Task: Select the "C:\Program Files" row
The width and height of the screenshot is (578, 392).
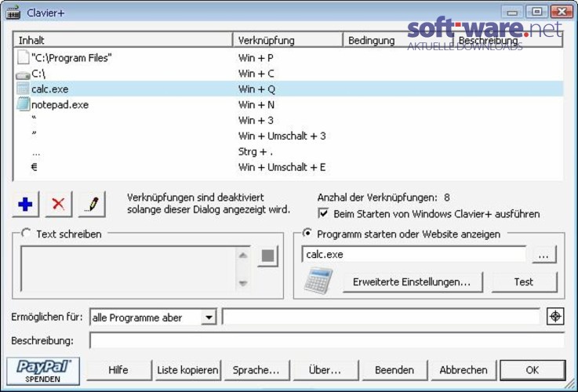Action: coord(289,57)
